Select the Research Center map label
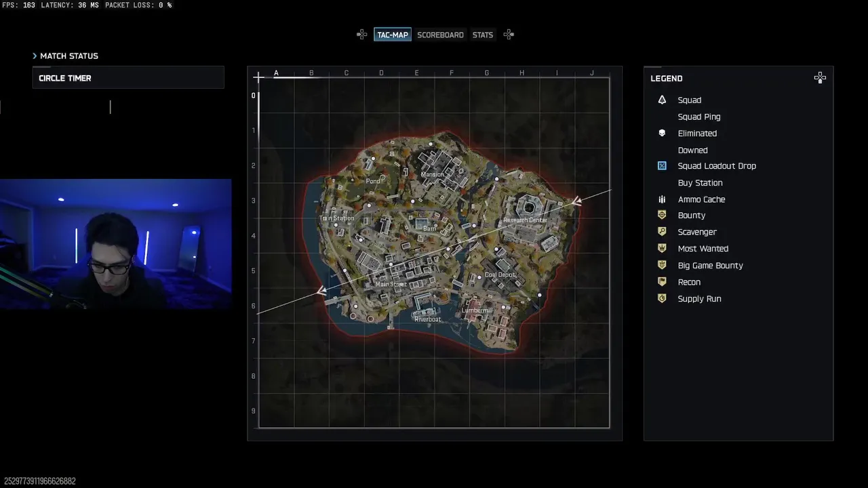 pos(525,220)
